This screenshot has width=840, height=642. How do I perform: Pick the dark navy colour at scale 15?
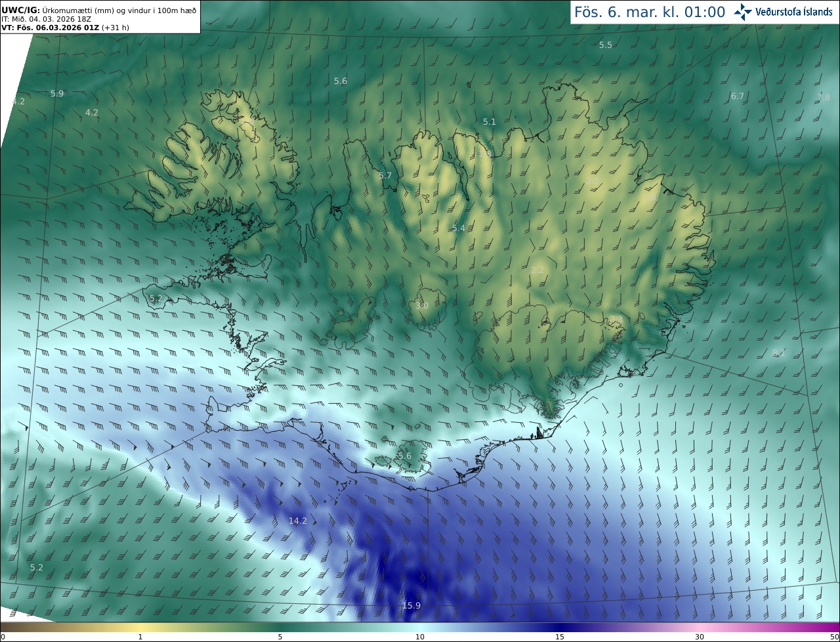(560, 627)
